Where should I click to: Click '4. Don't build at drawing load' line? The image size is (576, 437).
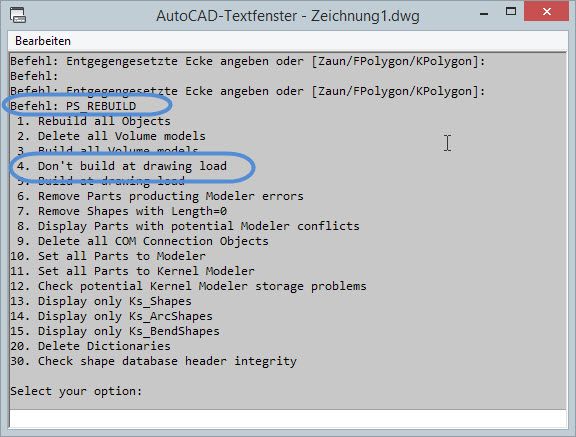[x=122, y=166]
